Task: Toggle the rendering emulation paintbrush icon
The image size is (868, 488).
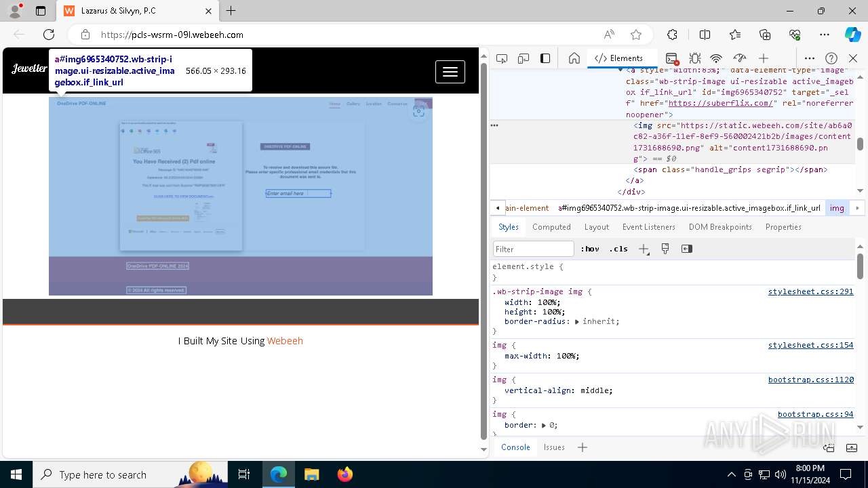Action: tap(665, 249)
